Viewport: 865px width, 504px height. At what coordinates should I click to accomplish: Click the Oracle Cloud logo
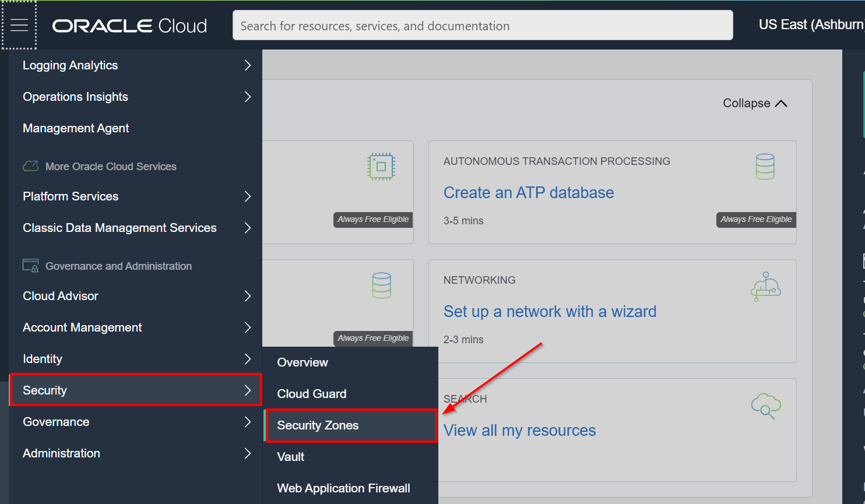coord(129,26)
